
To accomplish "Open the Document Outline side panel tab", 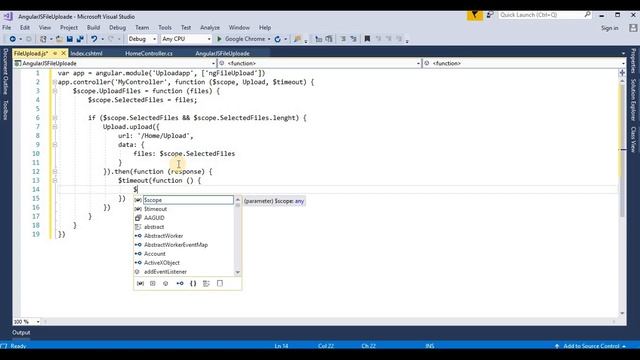I will pyautogui.click(x=5, y=71).
